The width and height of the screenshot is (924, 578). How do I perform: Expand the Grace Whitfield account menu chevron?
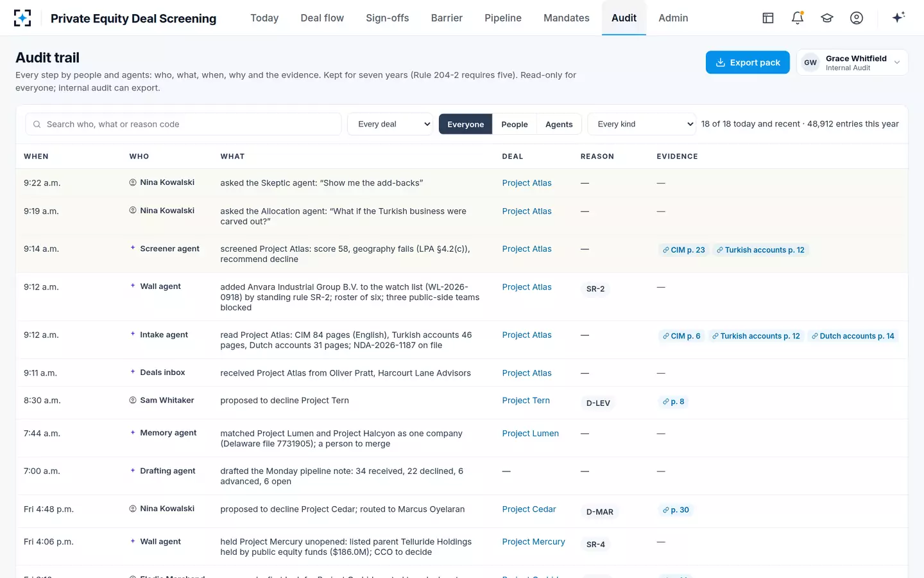tap(897, 63)
